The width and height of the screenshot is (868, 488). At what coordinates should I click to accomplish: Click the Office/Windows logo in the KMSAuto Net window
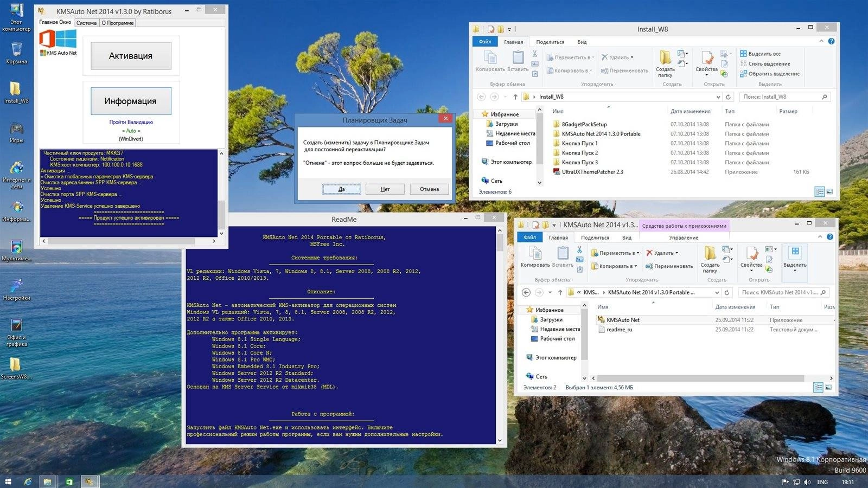[x=58, y=39]
